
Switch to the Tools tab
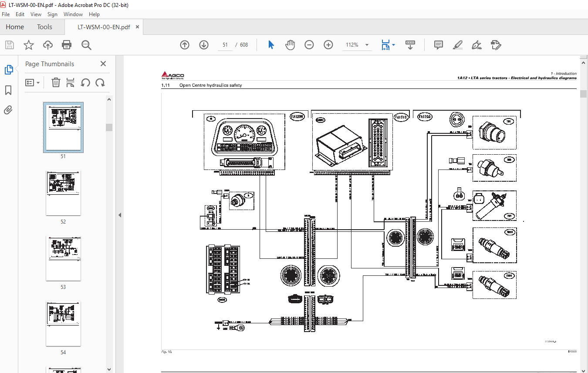pyautogui.click(x=44, y=27)
